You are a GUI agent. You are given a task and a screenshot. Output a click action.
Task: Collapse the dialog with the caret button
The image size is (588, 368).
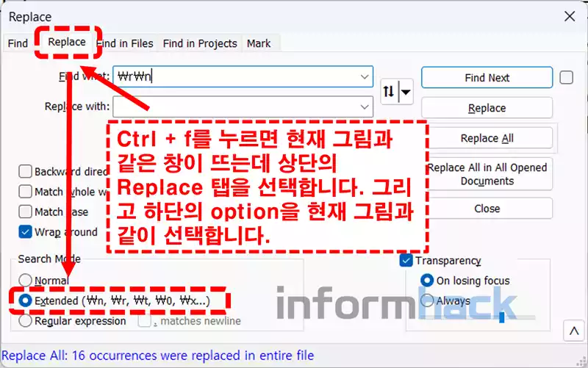tap(574, 331)
